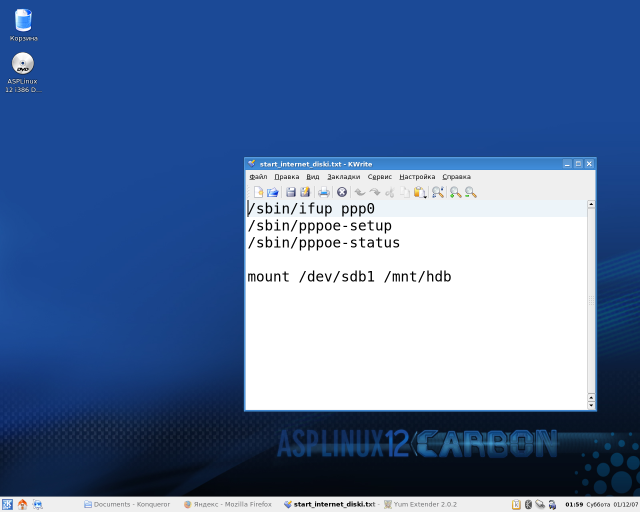Screen dimensions: 640x512
Task: Switch to Yum Extender 2.0.2 taskbar entry
Action: point(420,505)
